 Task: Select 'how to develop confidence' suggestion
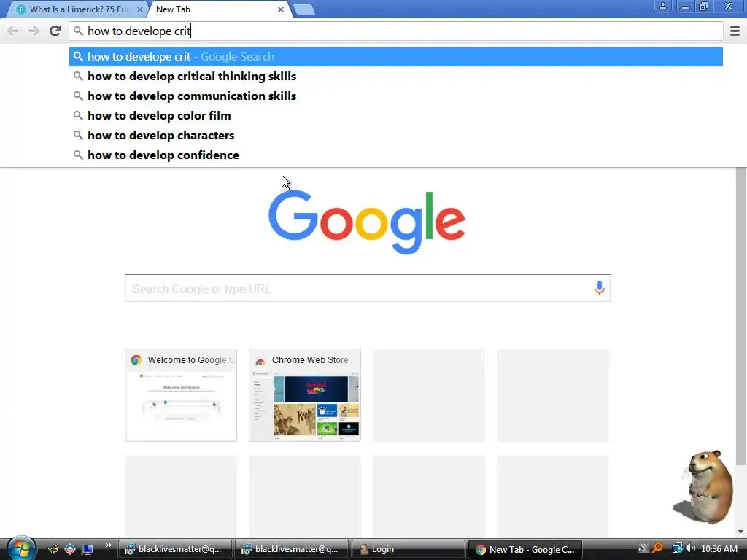point(396,155)
